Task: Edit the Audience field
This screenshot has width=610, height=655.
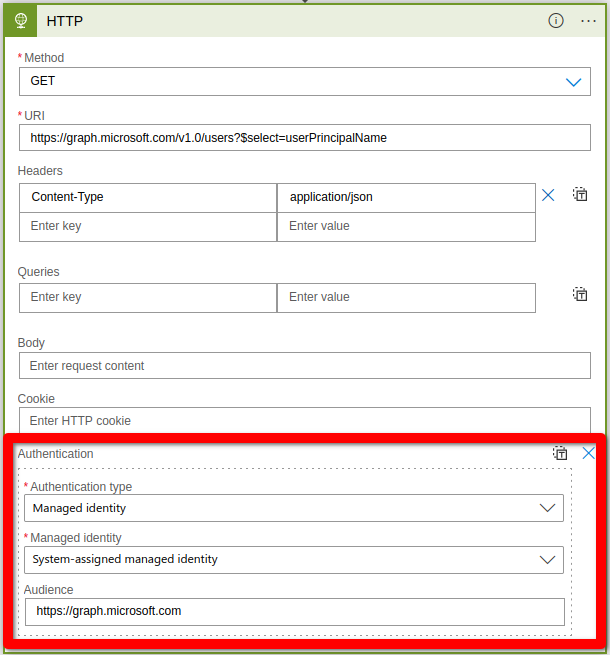Action: [294, 611]
